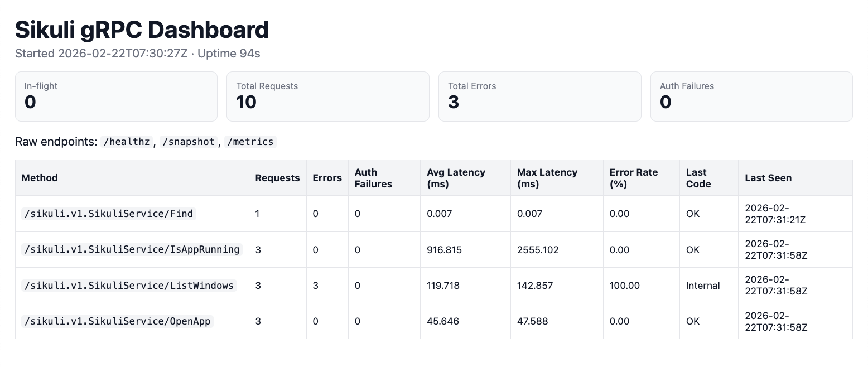Click the Internal status code for ListWindows
Screen dimensions: 868x367
click(x=702, y=285)
